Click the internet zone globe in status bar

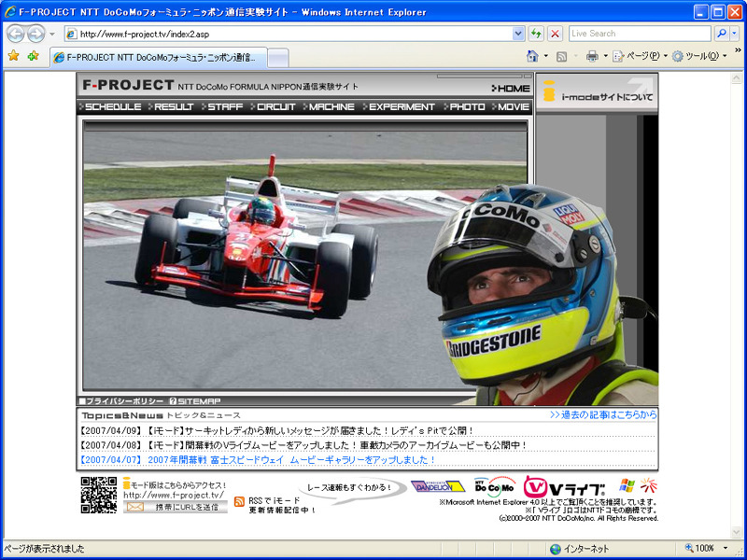(556, 549)
